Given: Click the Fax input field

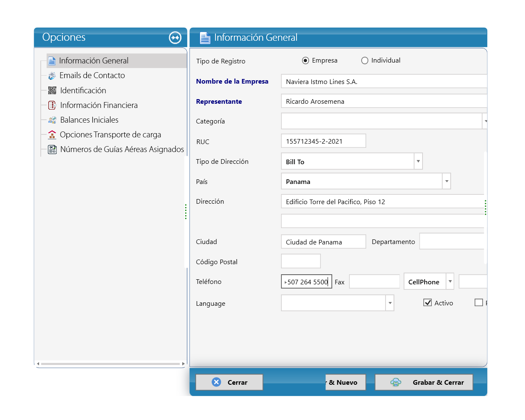Looking at the screenshot, I should 374,281.
